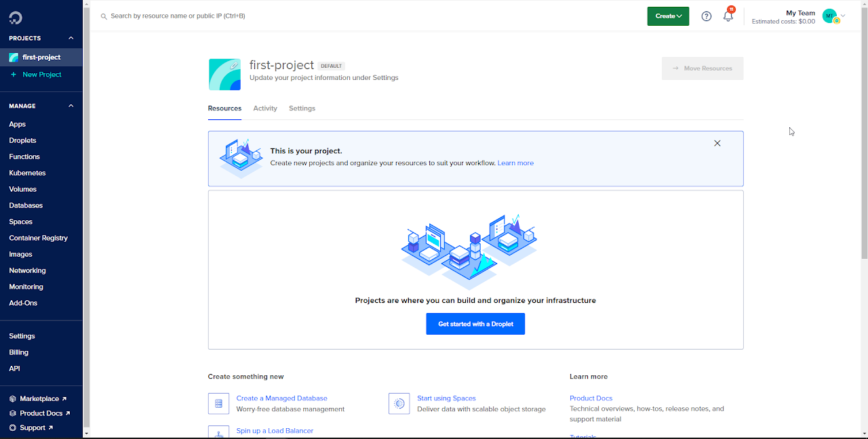Viewport: 868px width, 439px height.
Task: Click the 'Estimated costs: $0.00' text
Action: click(783, 22)
